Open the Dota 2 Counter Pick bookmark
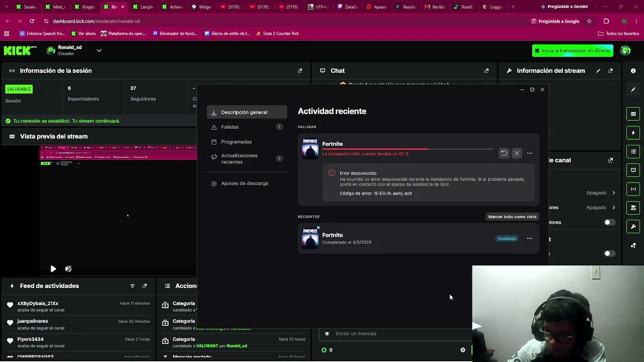 (x=277, y=34)
